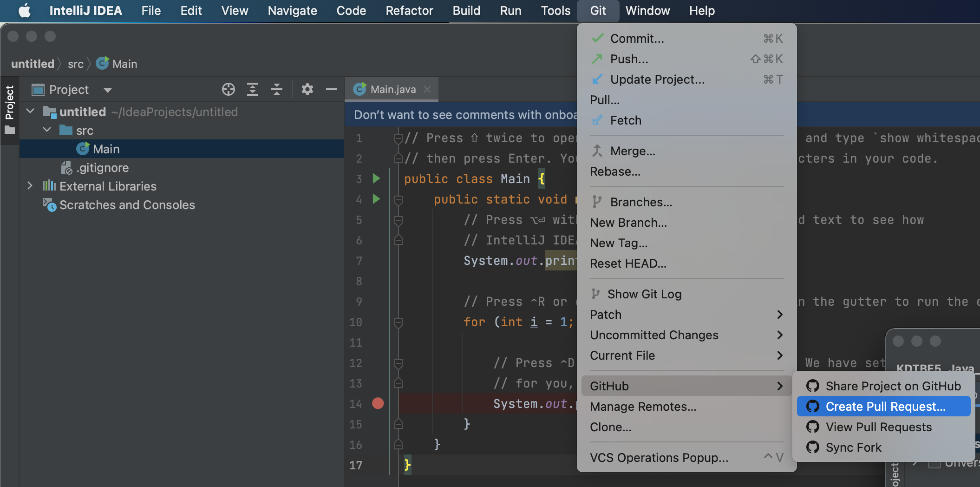
Task: Click run arrow in gutter on line 4
Action: [376, 199]
